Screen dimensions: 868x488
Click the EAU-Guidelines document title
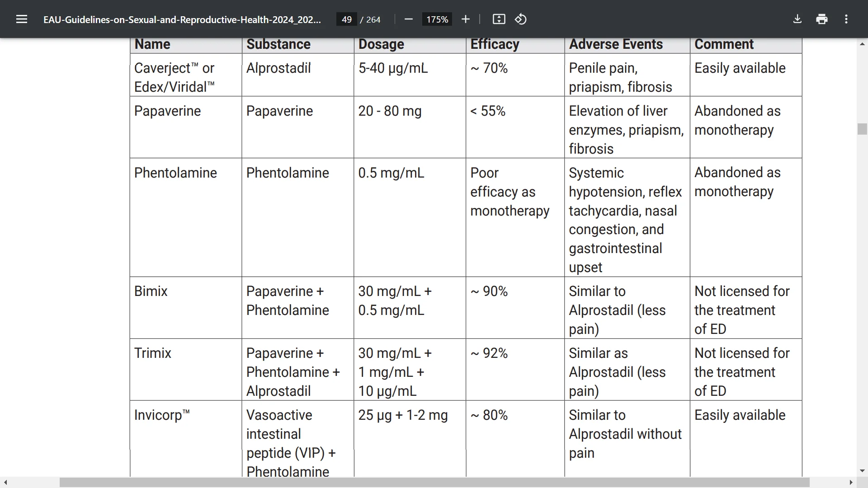coord(182,19)
